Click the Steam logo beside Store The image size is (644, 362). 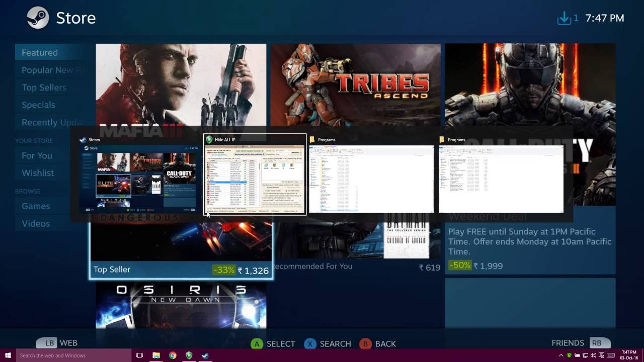point(38,18)
